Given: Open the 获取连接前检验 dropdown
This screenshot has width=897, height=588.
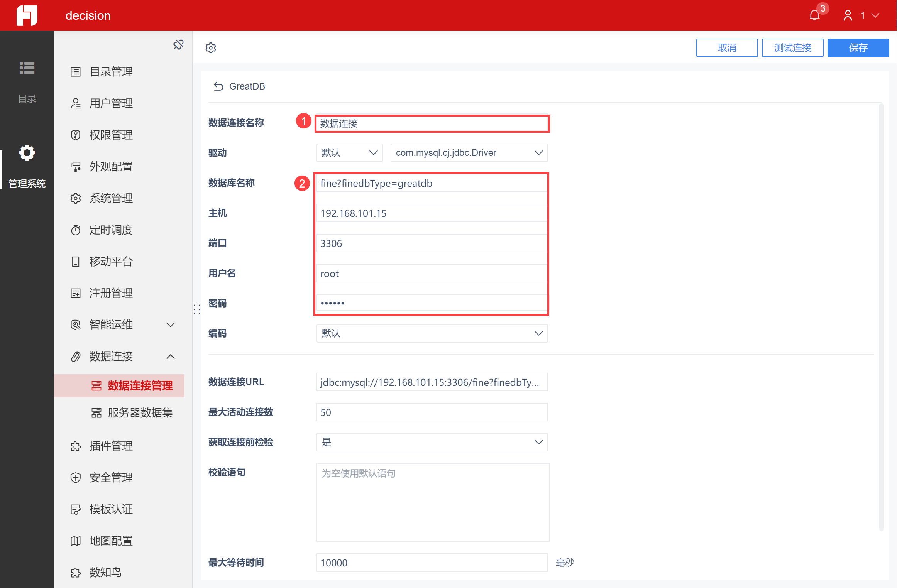Looking at the screenshot, I should [x=432, y=442].
